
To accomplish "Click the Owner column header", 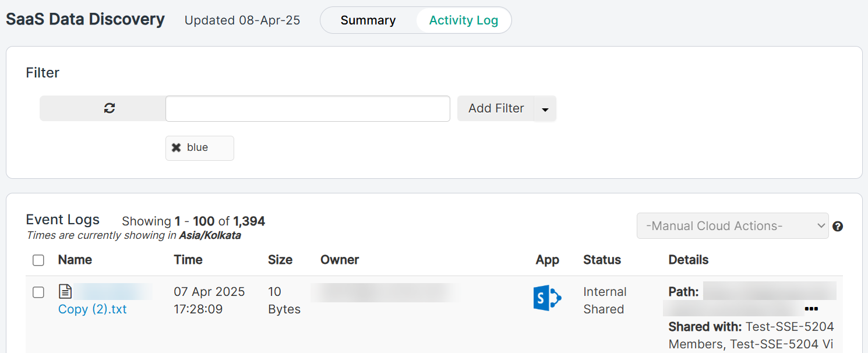I will [x=340, y=260].
